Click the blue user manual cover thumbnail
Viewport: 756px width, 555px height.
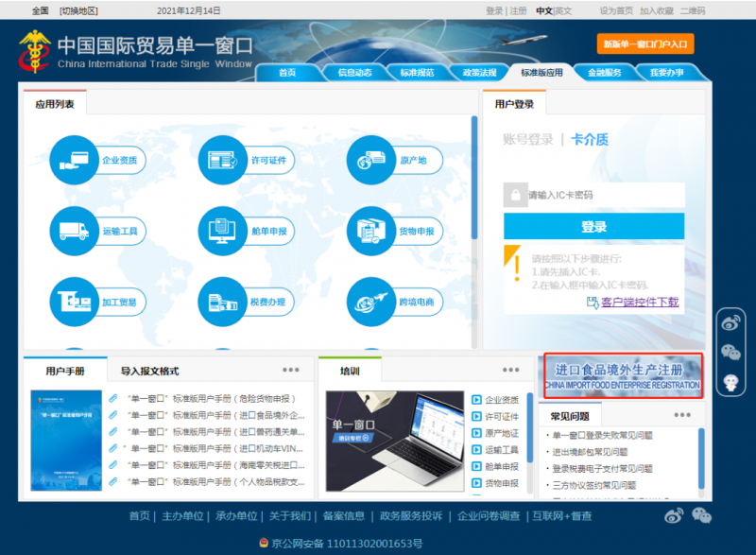[66, 441]
